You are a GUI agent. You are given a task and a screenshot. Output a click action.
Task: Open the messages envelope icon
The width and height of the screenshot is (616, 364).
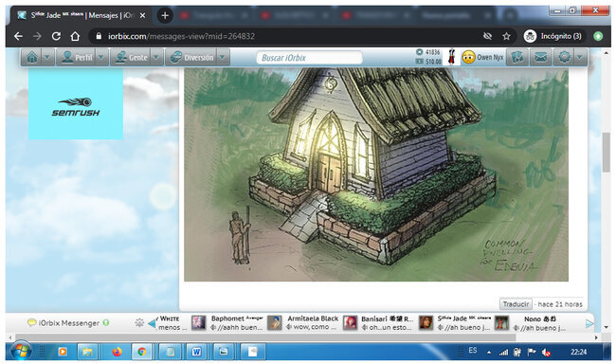(540, 58)
